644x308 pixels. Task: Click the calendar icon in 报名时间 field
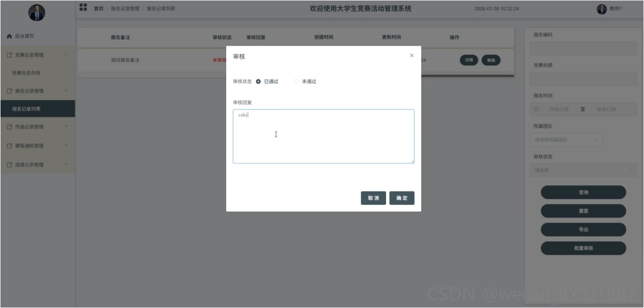click(537, 109)
